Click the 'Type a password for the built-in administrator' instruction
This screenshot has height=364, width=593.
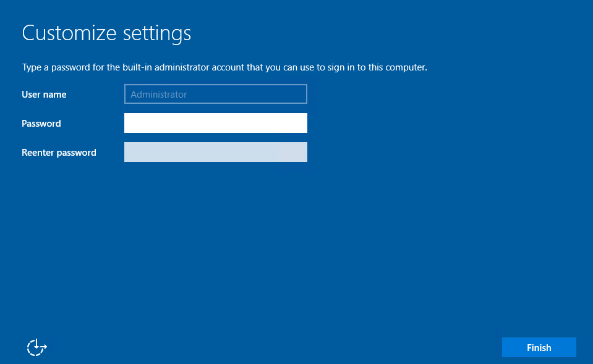tap(224, 67)
